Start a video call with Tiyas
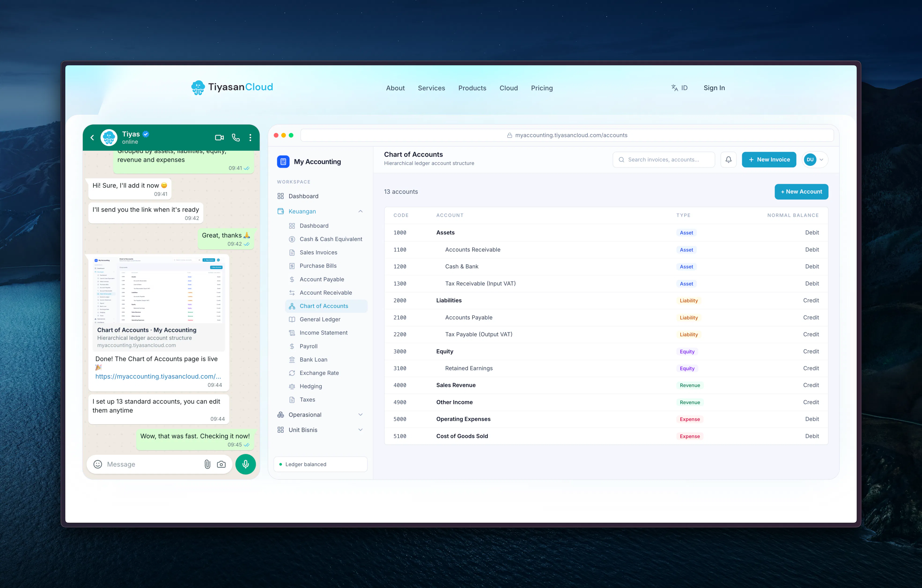This screenshot has width=922, height=588. 219,137
